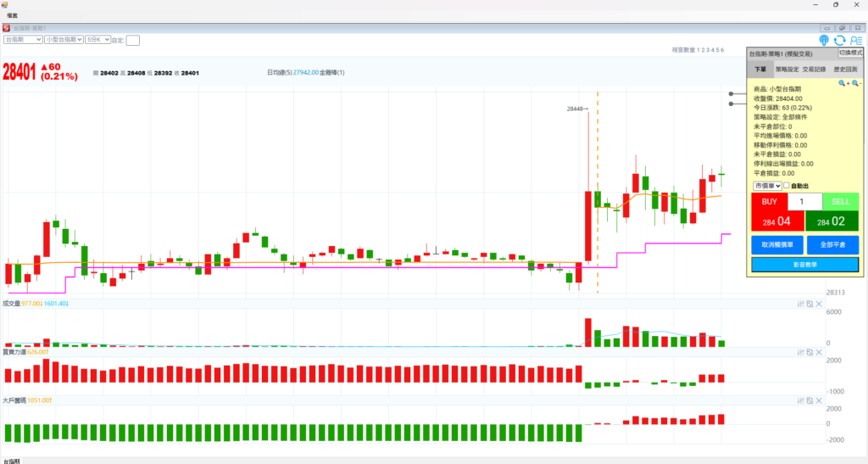Open the 台指期 product dropdown
Screen dimensions: 868x464
point(23,39)
